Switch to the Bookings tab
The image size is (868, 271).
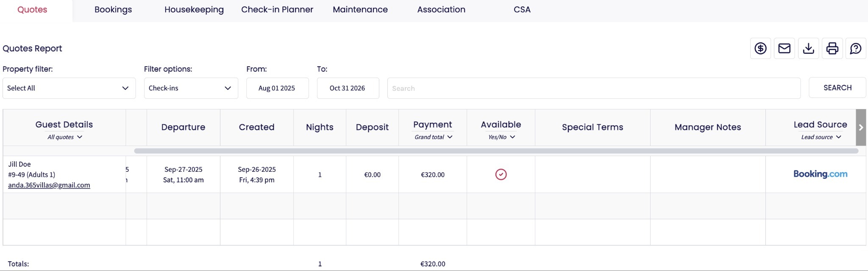(113, 10)
